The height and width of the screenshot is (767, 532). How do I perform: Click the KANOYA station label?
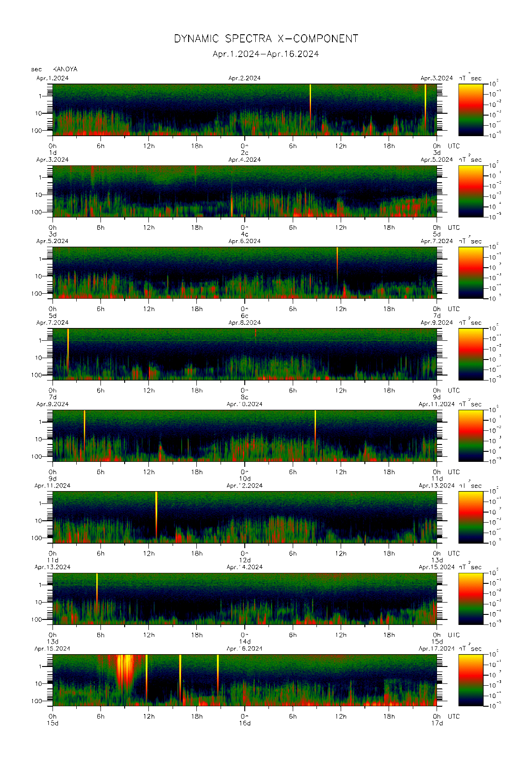pyautogui.click(x=65, y=69)
